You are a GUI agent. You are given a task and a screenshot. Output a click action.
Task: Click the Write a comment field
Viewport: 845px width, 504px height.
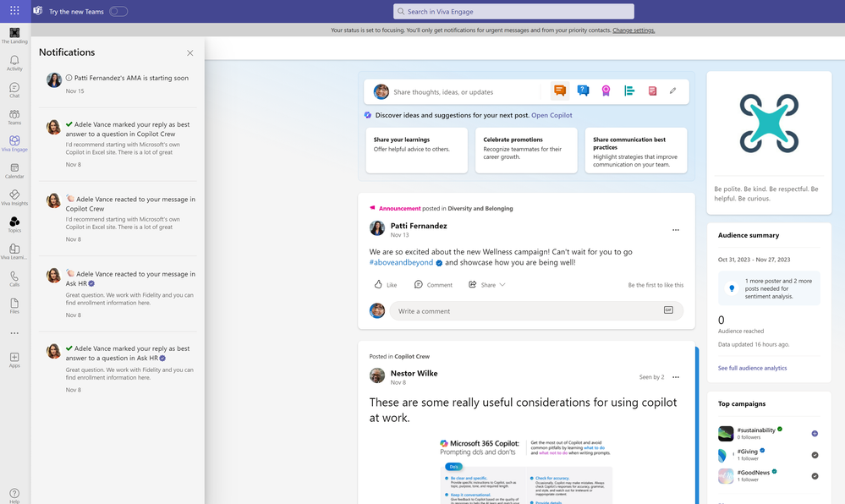[x=536, y=311]
